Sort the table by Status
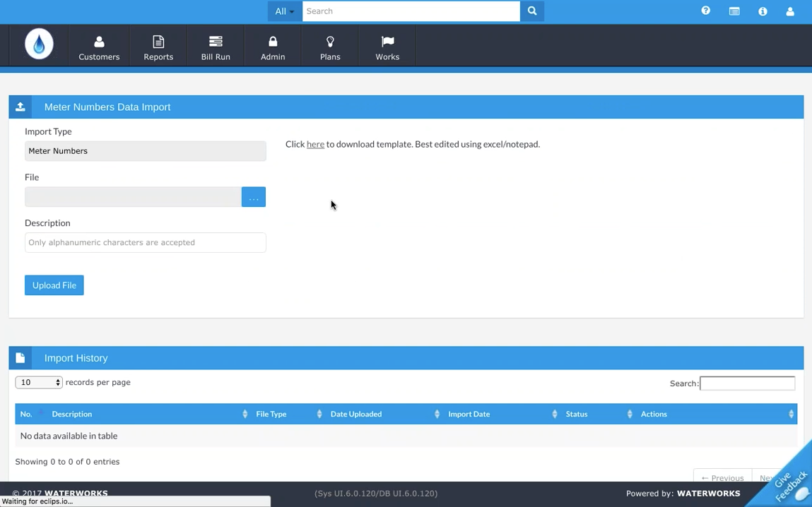This screenshot has width=812, height=507. [599, 414]
